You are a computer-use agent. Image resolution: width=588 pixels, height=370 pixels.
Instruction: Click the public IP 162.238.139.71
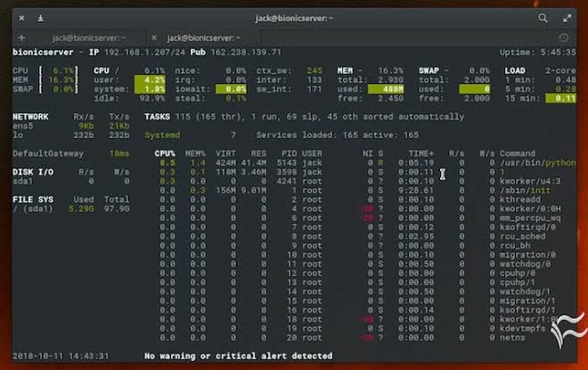pyautogui.click(x=246, y=53)
